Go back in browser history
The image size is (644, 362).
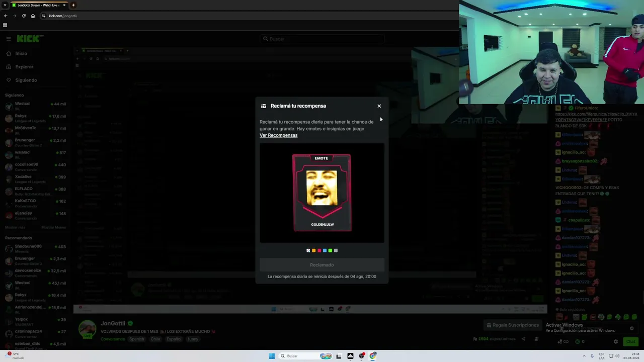6,16
